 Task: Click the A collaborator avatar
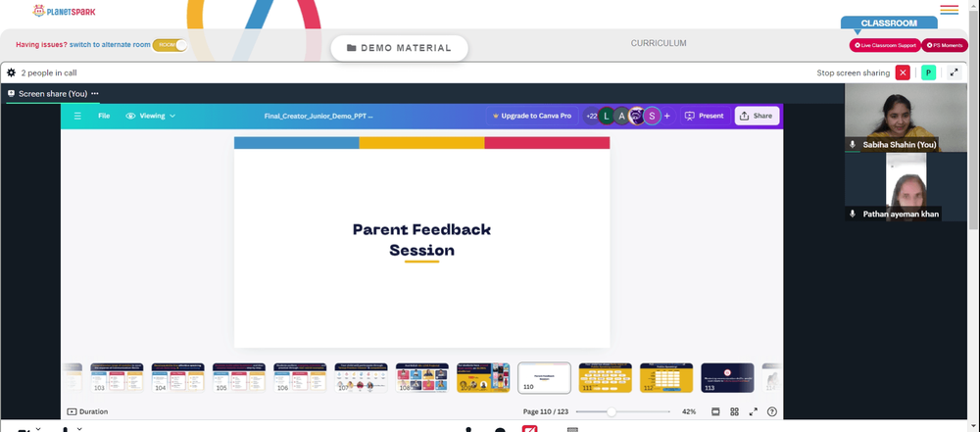click(621, 116)
